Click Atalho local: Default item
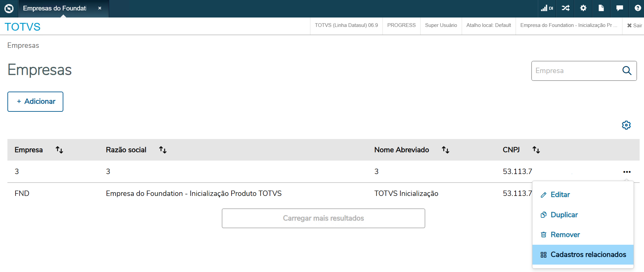 pyautogui.click(x=489, y=25)
